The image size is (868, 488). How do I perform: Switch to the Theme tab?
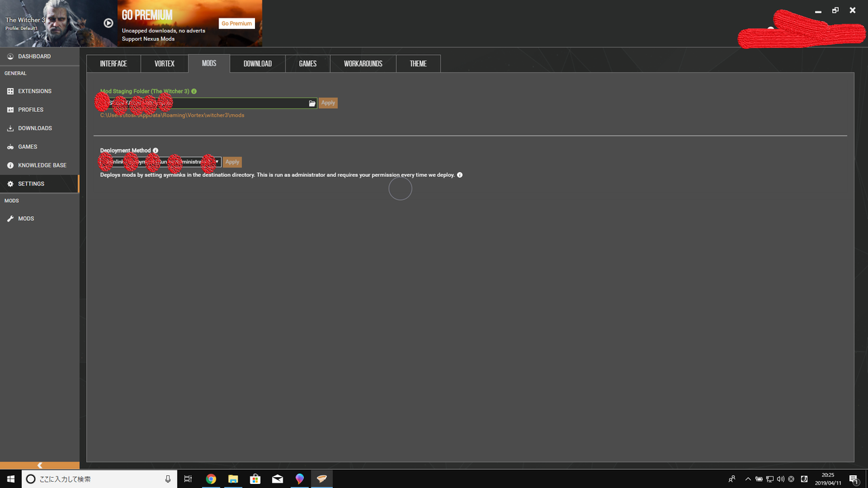point(418,64)
